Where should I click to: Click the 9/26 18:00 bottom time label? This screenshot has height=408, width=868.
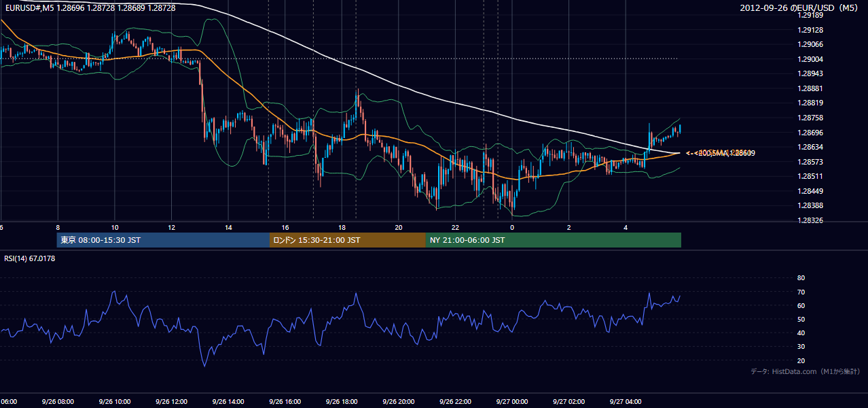(x=342, y=401)
